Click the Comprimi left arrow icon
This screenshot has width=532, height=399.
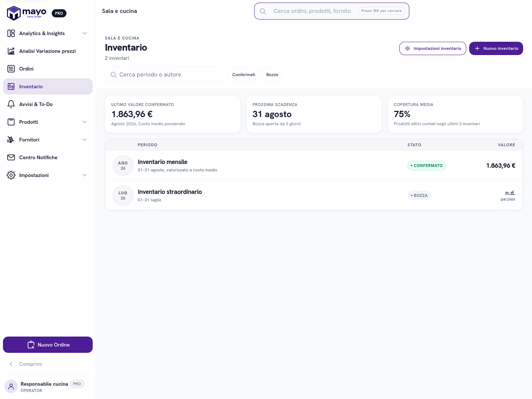11,364
